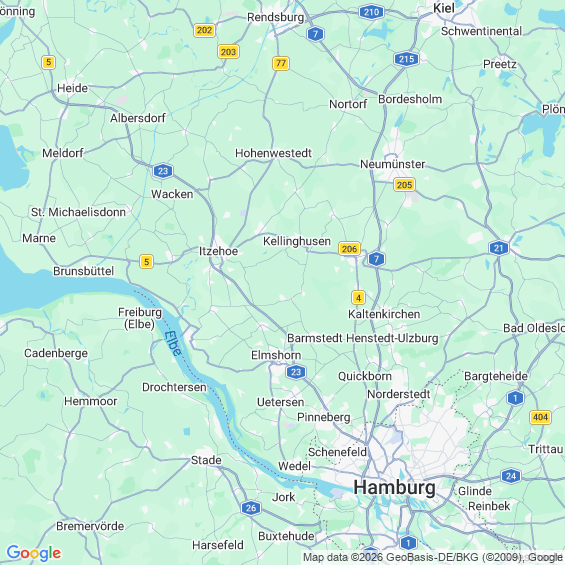Image resolution: width=565 pixels, height=565 pixels.
Task: Open the Google logo link
Action: coord(34,553)
